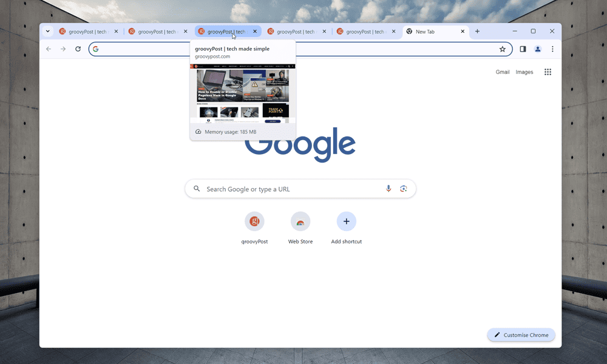Click the Google icon in address bar
The height and width of the screenshot is (364, 607).
click(96, 49)
